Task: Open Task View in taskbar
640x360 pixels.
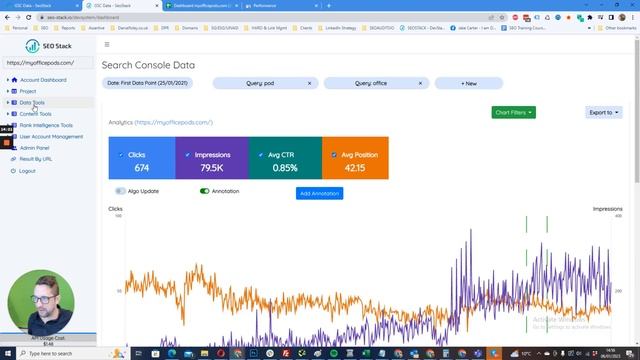Action: coord(138,353)
